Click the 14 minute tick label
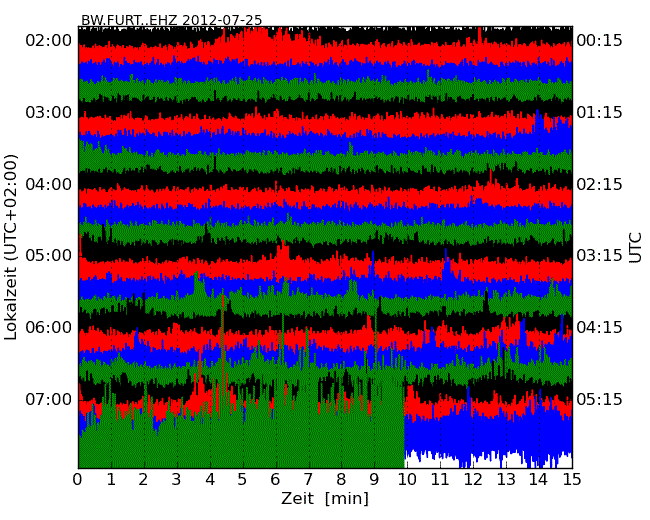This screenshot has height=520, width=650. pyautogui.click(x=539, y=480)
